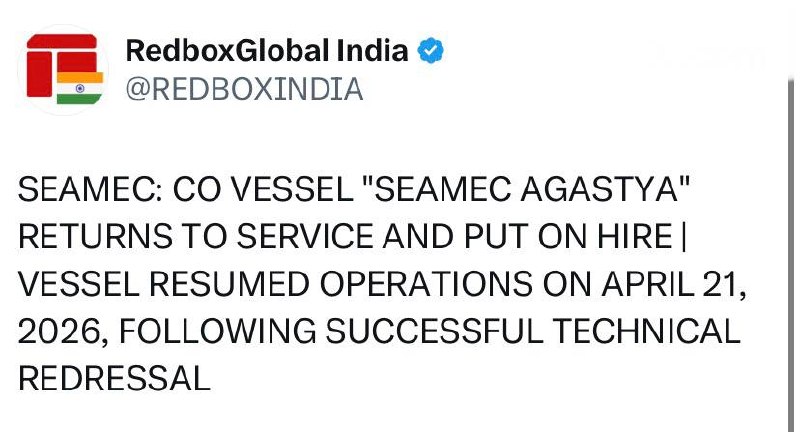The image size is (800, 432).
Task: Open the RedboxGlobal India profile avatar
Action: (63, 69)
